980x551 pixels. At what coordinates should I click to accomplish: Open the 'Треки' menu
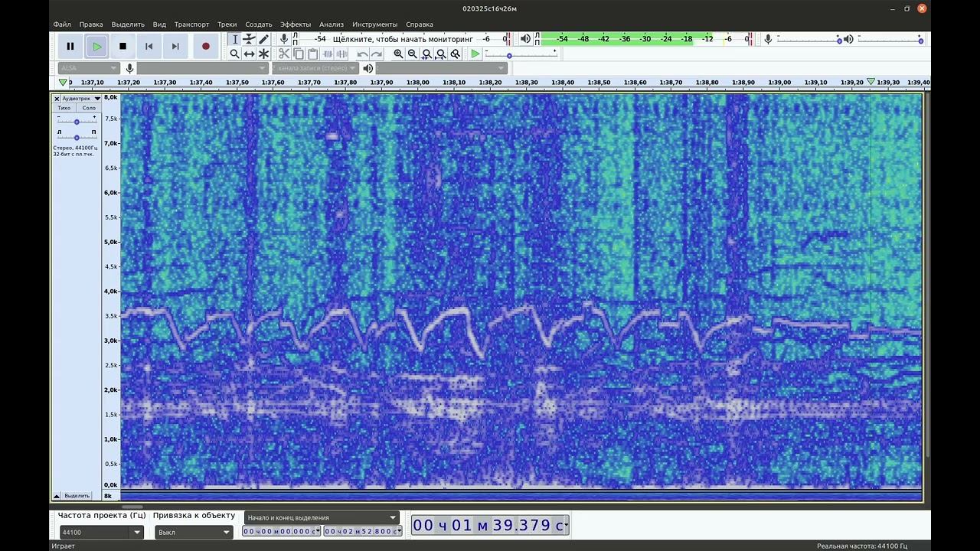coord(227,24)
